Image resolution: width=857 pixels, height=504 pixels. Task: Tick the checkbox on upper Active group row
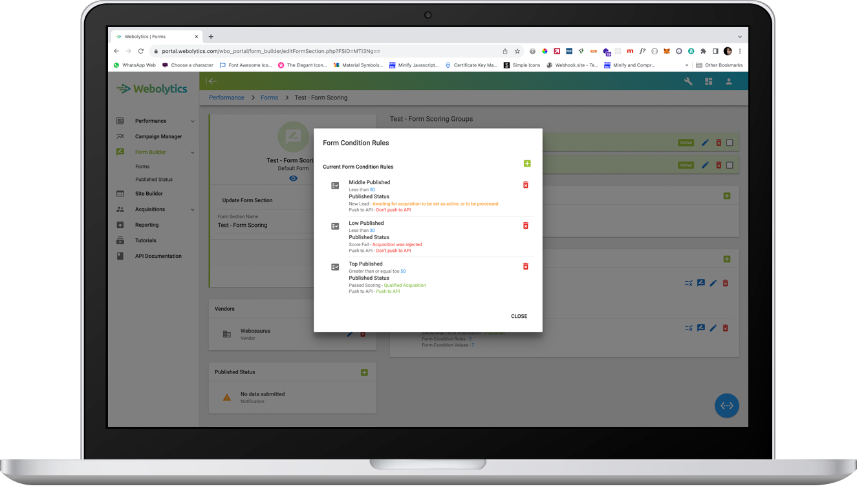(730, 143)
